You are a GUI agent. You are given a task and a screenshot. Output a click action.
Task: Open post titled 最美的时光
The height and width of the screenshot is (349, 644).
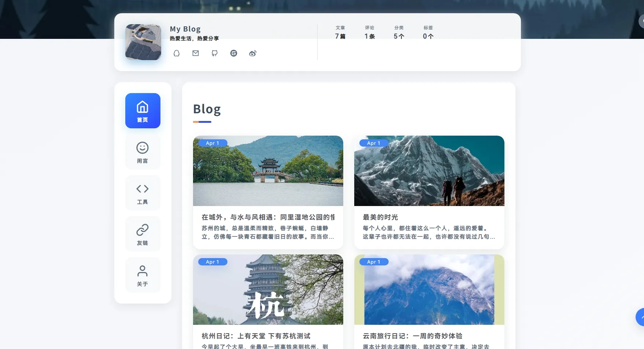tap(381, 217)
